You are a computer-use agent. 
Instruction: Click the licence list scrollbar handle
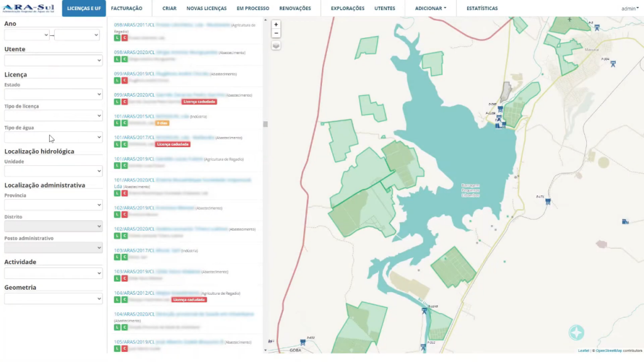coord(265,124)
